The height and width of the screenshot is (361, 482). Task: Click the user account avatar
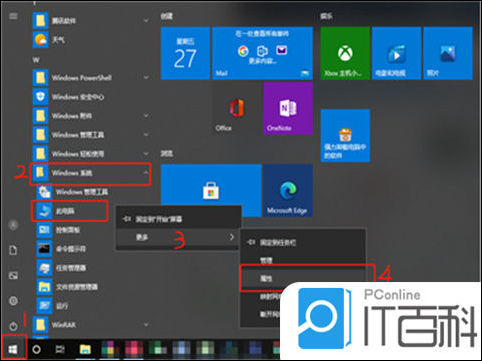coord(13,225)
